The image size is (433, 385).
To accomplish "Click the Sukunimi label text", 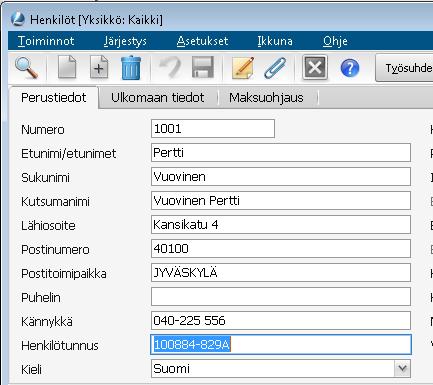I will [x=45, y=178].
